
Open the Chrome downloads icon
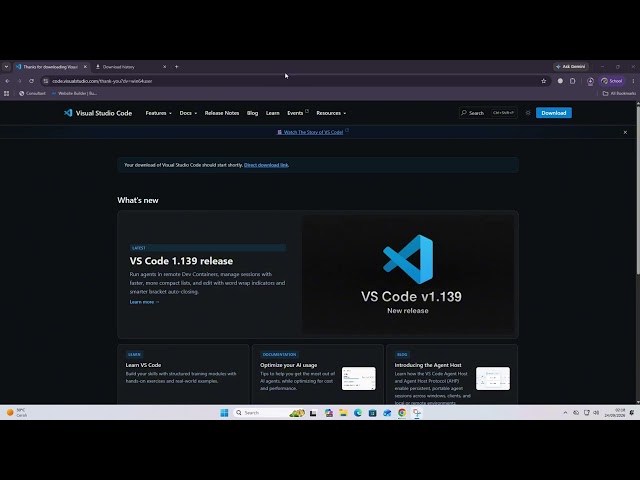590,81
